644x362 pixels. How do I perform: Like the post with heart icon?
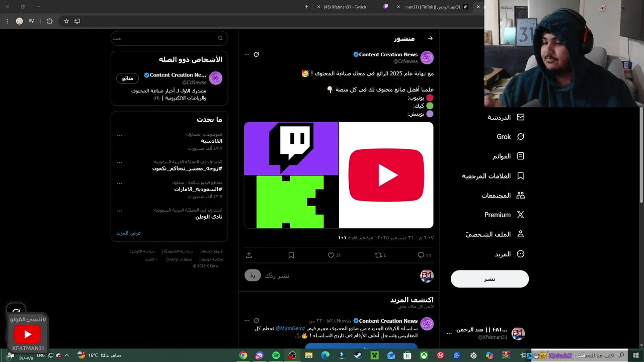coord(331,255)
